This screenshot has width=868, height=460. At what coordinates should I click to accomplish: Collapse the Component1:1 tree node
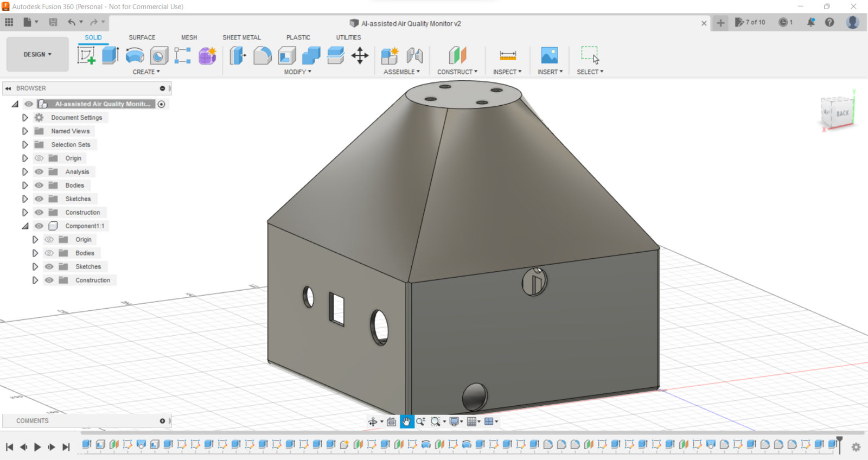[x=25, y=226]
